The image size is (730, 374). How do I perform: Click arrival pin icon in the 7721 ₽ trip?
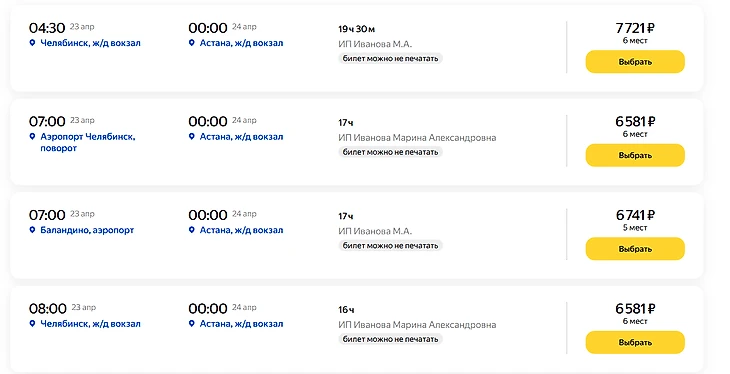click(191, 43)
